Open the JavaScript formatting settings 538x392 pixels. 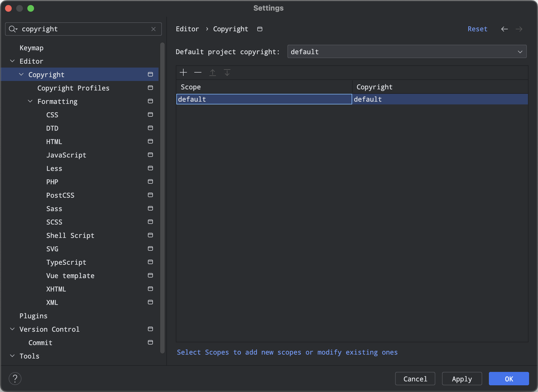tap(66, 155)
